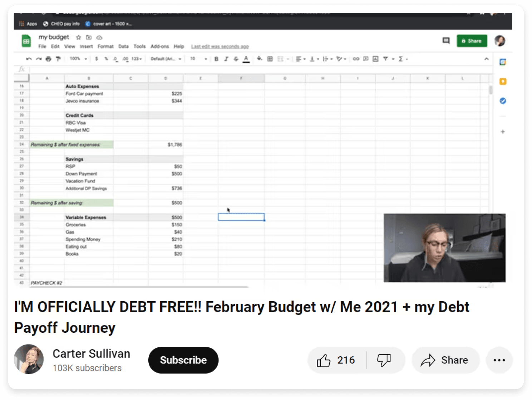Click the Subscribe button
The image size is (532, 400).
(x=183, y=360)
